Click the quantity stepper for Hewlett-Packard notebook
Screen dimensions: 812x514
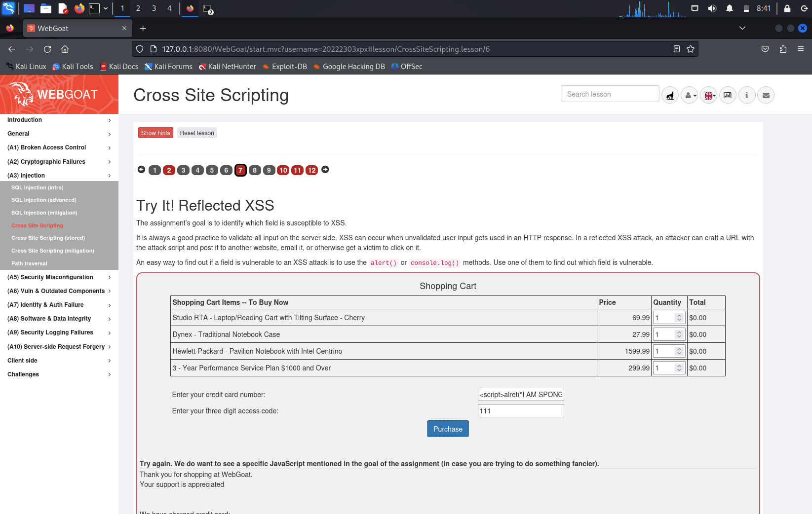click(679, 351)
